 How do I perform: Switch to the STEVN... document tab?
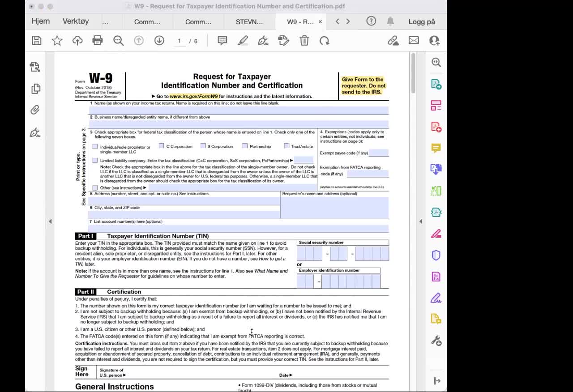(x=249, y=21)
